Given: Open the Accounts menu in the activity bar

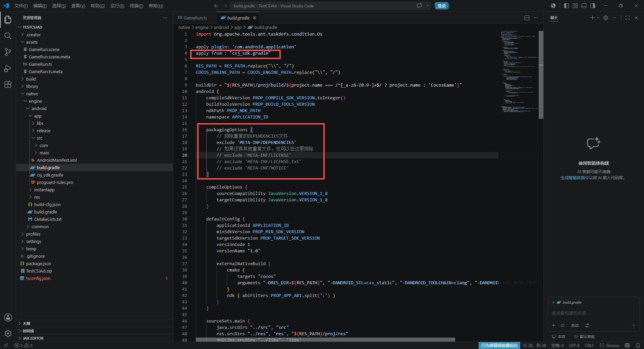Looking at the screenshot, I should point(8,317).
